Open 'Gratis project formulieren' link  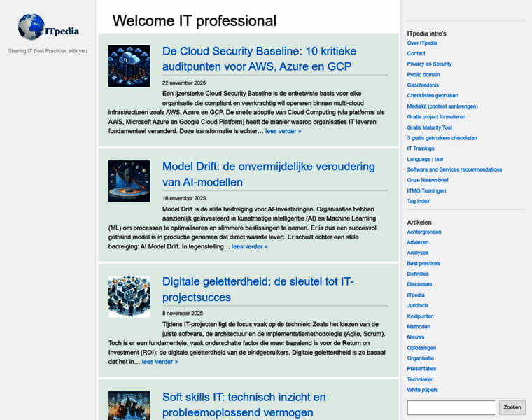pos(436,117)
